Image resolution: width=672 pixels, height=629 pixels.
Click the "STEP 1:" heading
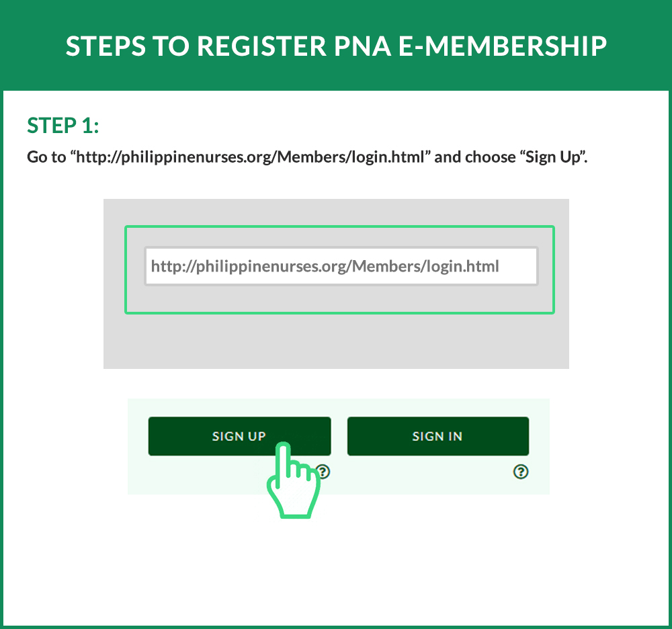click(x=62, y=125)
